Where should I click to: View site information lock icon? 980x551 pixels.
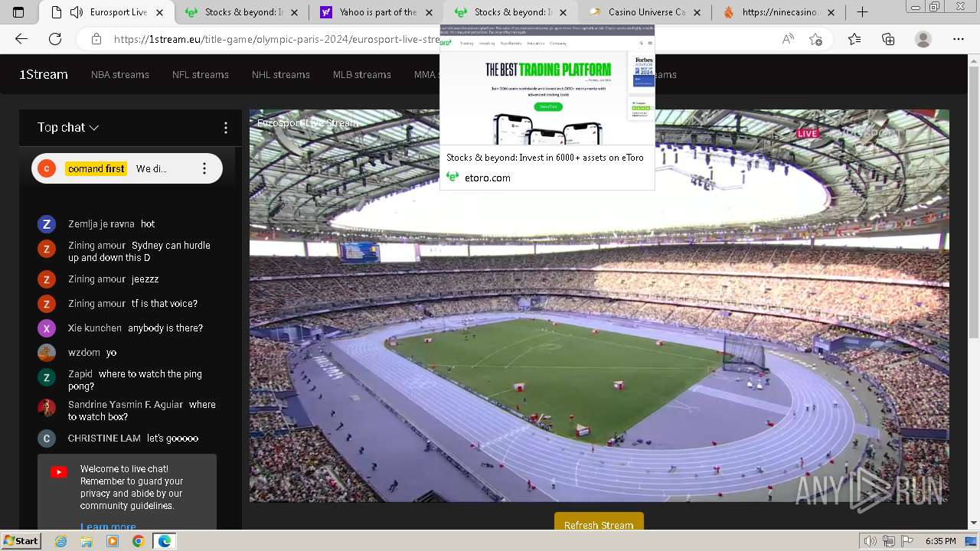click(x=96, y=39)
